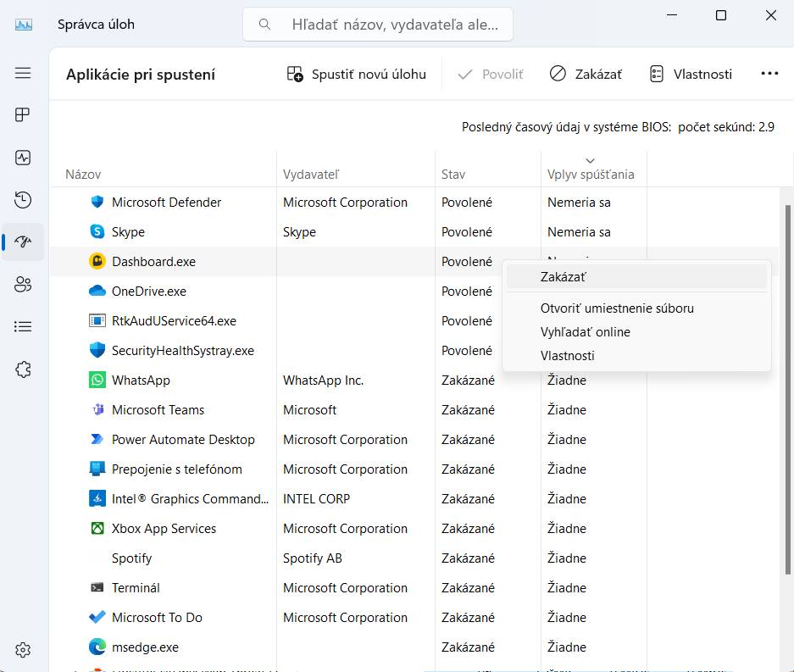Choose Otvoriť umiestnenie súboru in context menu
This screenshot has height=672, width=794.
pyautogui.click(x=636, y=308)
